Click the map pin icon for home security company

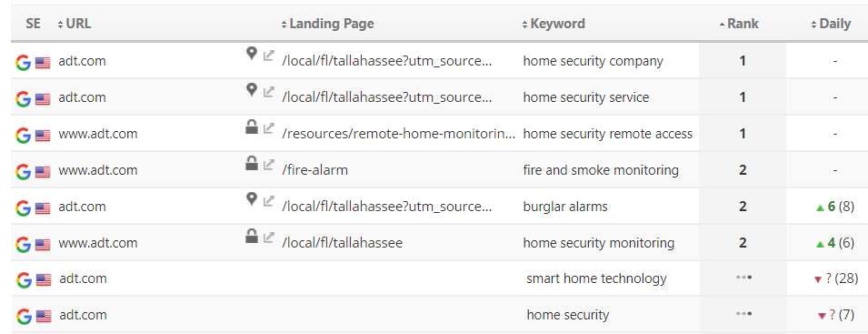pos(252,54)
